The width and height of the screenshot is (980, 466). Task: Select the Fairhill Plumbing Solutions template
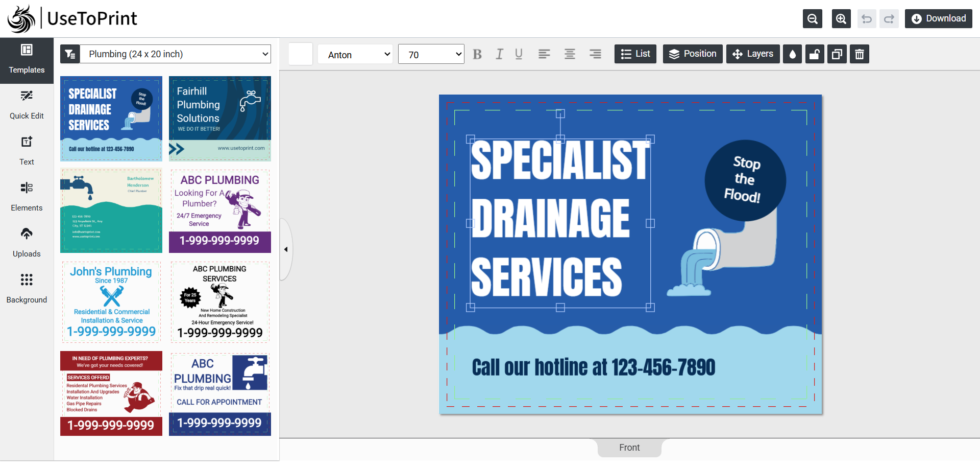(x=220, y=119)
